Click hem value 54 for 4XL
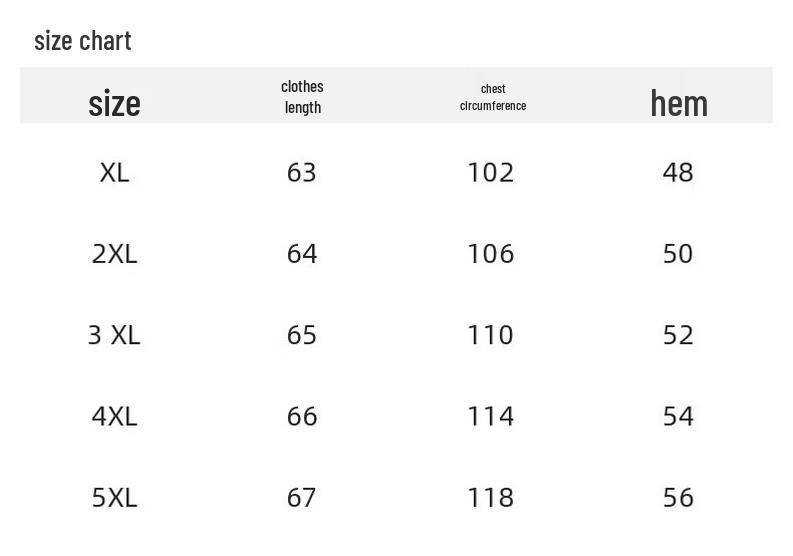 pyautogui.click(x=678, y=417)
